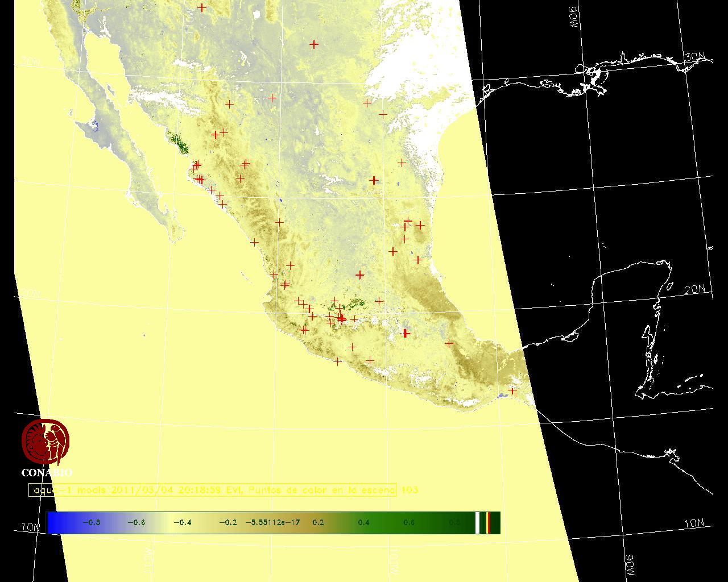Click the small blue patch in Baja California

pos(95,126)
